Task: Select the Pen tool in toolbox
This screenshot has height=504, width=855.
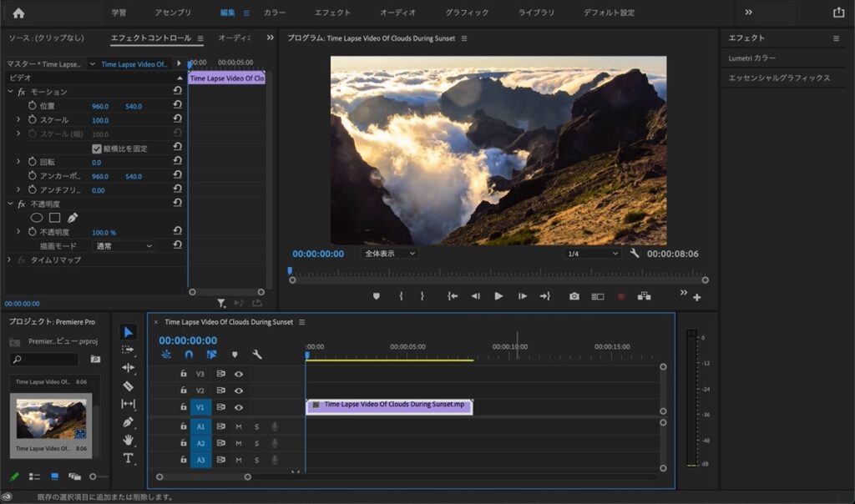Action: click(128, 421)
